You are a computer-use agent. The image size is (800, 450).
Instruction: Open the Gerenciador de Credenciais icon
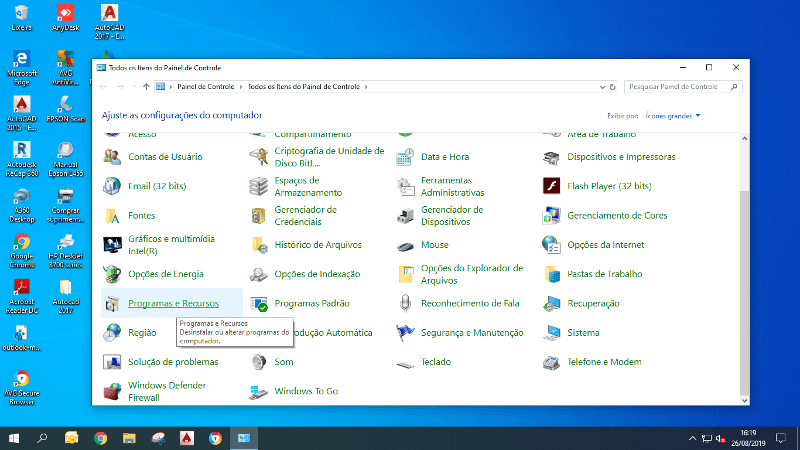[259, 216]
